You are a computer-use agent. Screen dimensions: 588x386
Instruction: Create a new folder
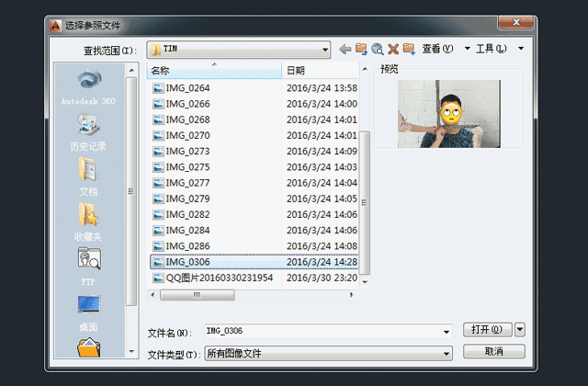point(409,49)
